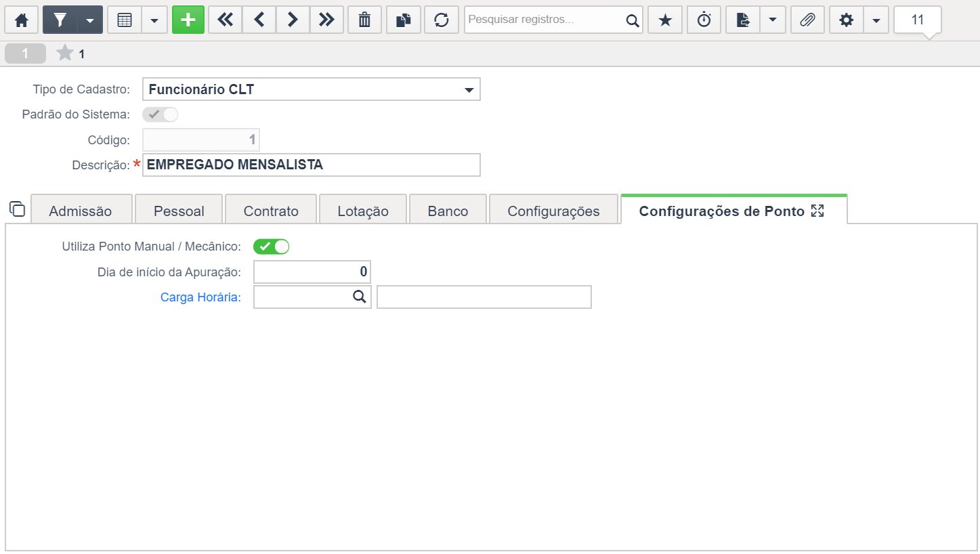
Task: Expand export options dropdown arrow
Action: tap(773, 20)
